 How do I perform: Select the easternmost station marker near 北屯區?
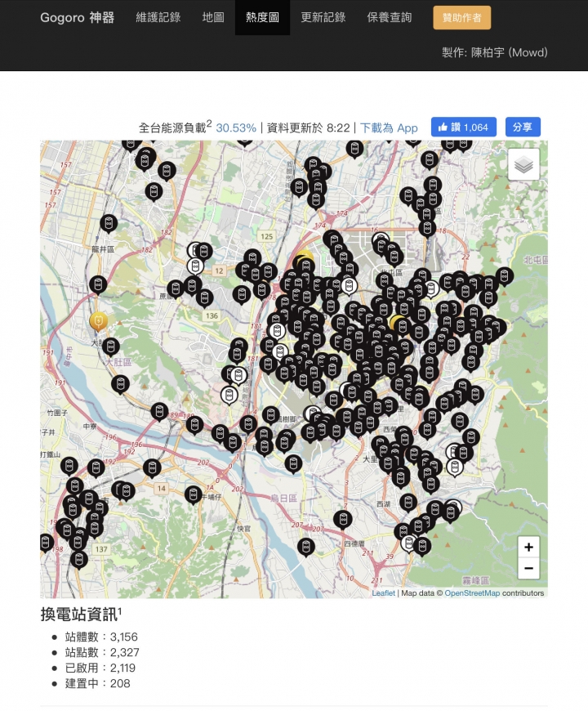click(504, 276)
